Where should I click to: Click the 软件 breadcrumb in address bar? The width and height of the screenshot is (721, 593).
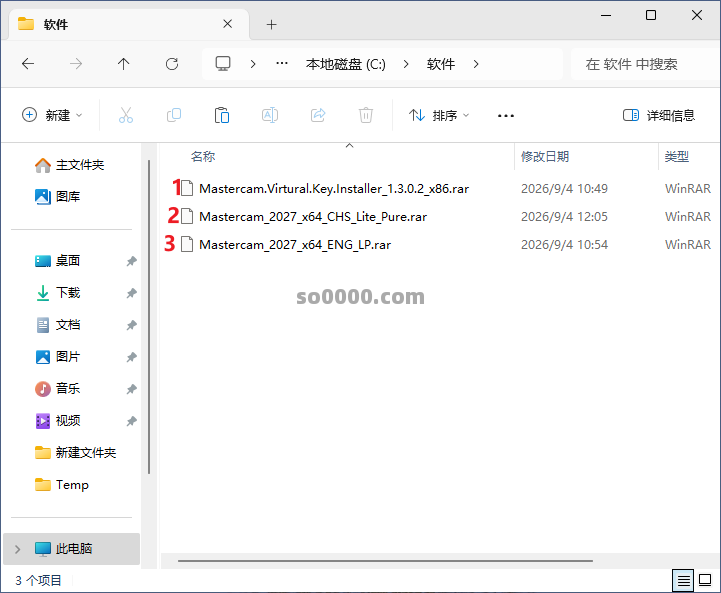(x=441, y=64)
